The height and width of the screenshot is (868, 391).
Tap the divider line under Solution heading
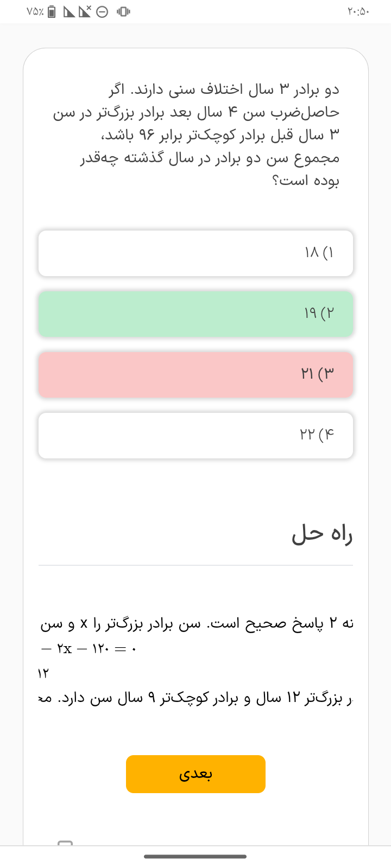click(x=195, y=565)
